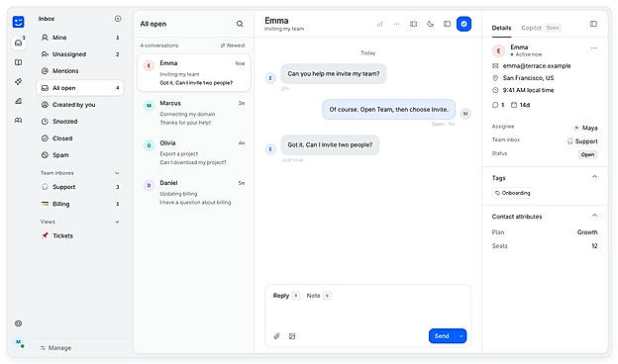This screenshot has width=618, height=364.
Task: Open the Spam folder
Action: [x=80, y=155]
